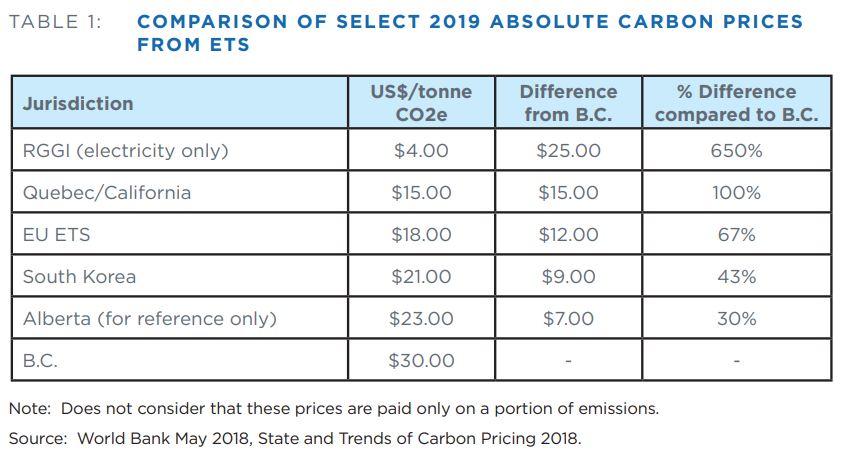Click the 100% value in Quebec/California row
The width and height of the screenshot is (850, 458).
(x=736, y=193)
